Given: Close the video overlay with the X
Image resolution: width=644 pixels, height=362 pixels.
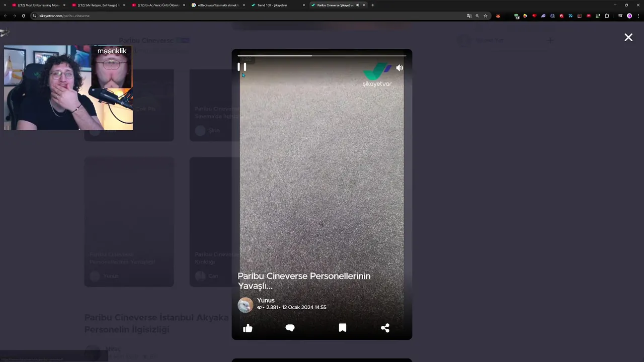Looking at the screenshot, I should pyautogui.click(x=628, y=37).
